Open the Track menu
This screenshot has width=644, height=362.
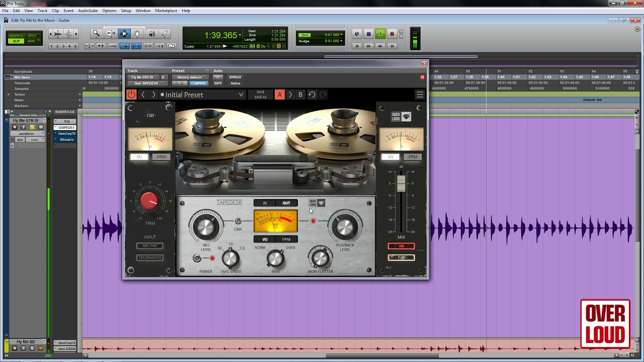[42, 11]
